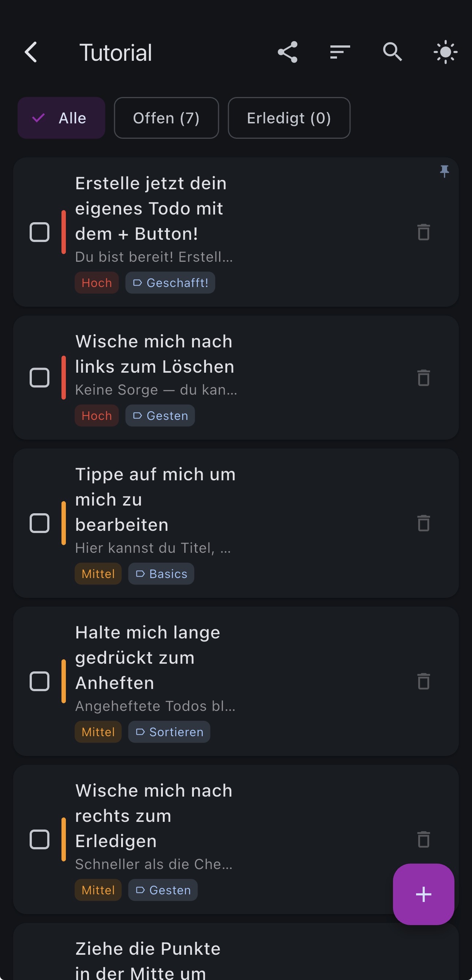The image size is (472, 980).
Task: Check off 'Erstelle jetzt dein eigenes Todo'
Action: coord(40,232)
